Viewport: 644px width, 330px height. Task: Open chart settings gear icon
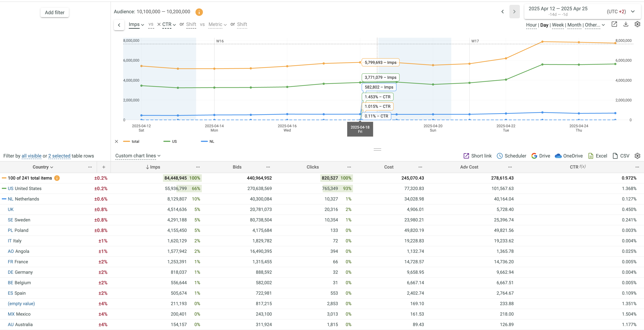coord(637,24)
